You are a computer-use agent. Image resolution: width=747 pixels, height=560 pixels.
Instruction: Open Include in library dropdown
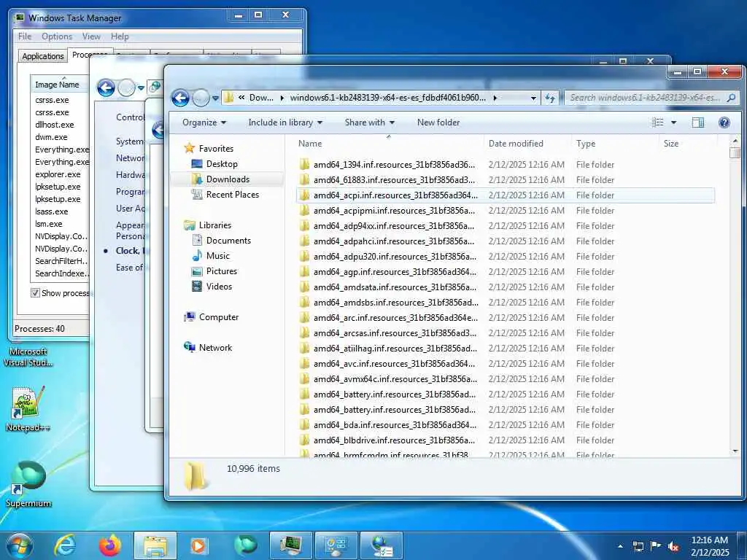285,122
